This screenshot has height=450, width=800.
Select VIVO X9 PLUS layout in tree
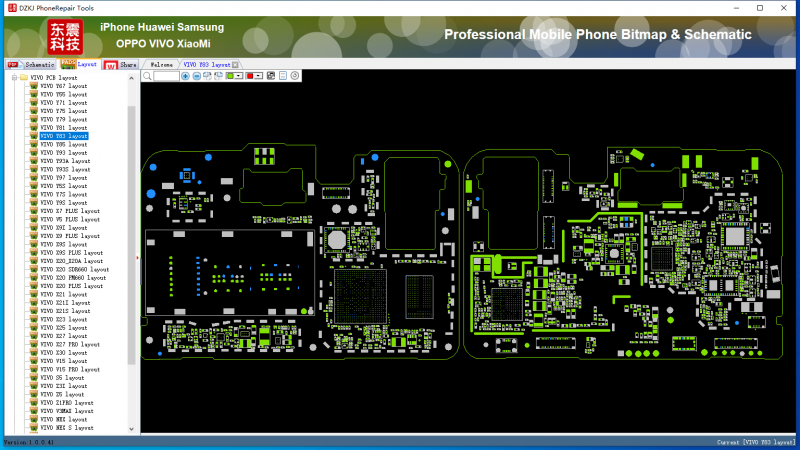(69, 236)
